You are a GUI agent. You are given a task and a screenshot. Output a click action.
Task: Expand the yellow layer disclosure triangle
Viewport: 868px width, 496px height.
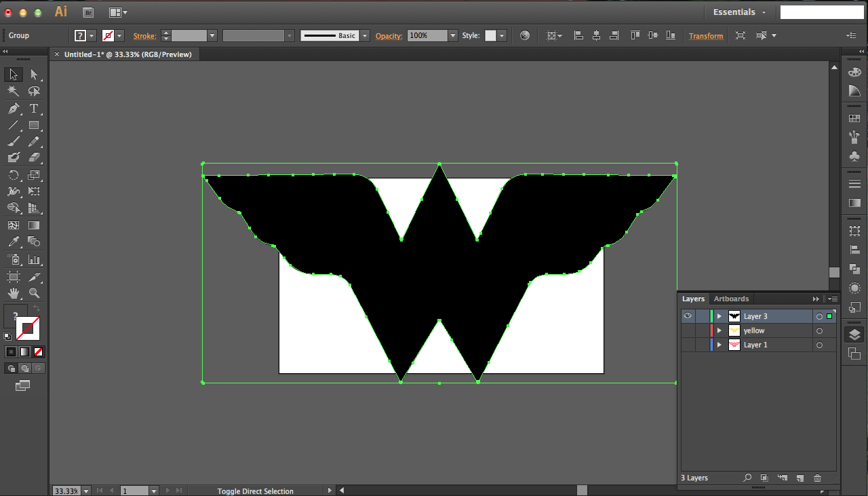(719, 330)
